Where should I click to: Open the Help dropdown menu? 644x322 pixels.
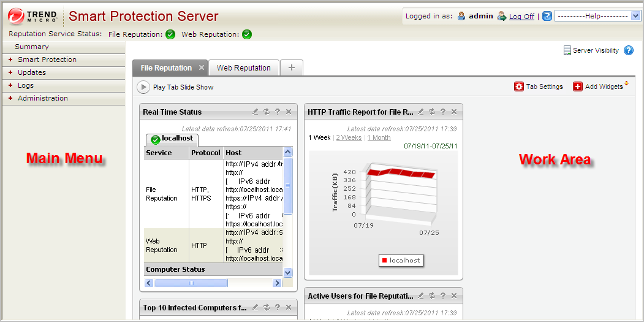(x=597, y=17)
